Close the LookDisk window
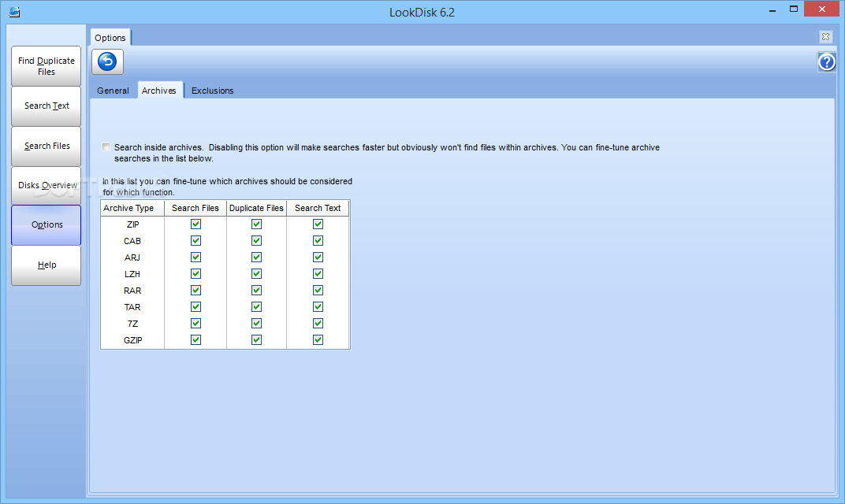Screen dimensions: 845x504 click(821, 9)
